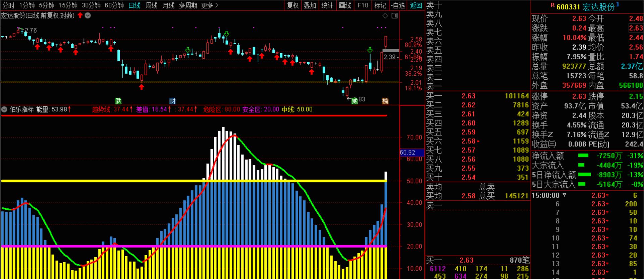This screenshot has width=644, height=279.
Task: Click the 买五 price 2.59
Action: (468, 132)
